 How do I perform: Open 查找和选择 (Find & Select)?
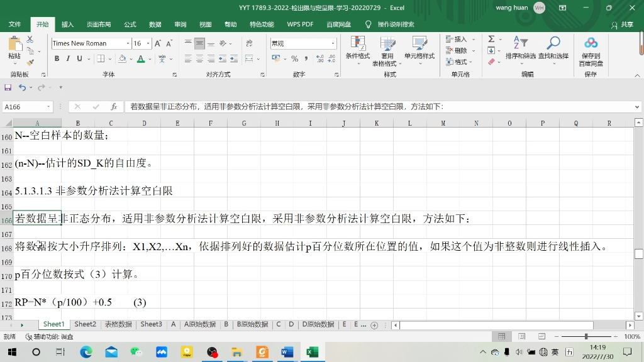coord(554,47)
